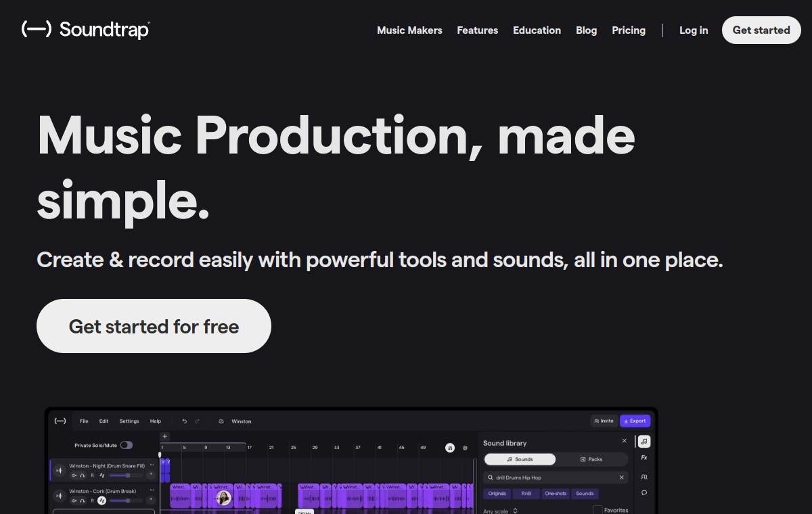Click the add track plus button

coord(164,436)
